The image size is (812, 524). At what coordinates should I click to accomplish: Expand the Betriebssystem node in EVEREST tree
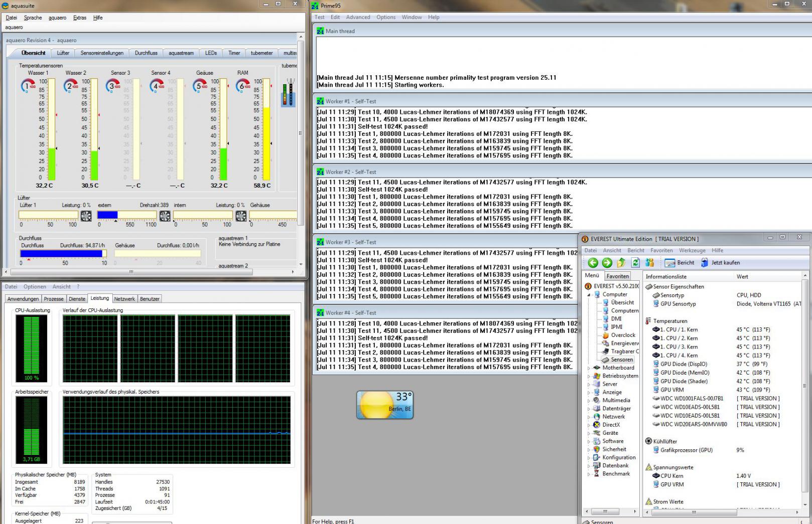coord(589,376)
